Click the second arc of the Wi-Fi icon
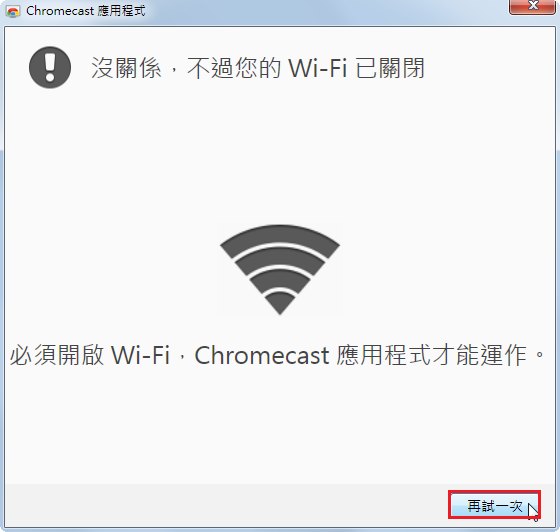 [280, 258]
